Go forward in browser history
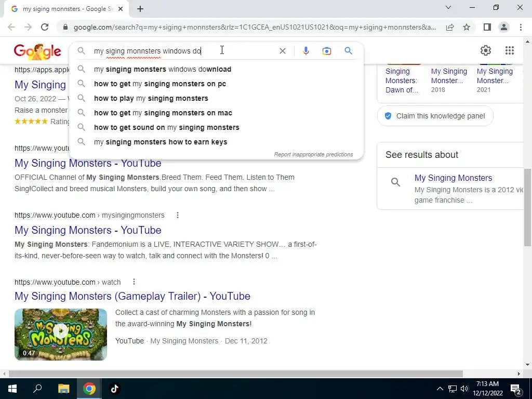The width and height of the screenshot is (532, 399). pyautogui.click(x=28, y=27)
